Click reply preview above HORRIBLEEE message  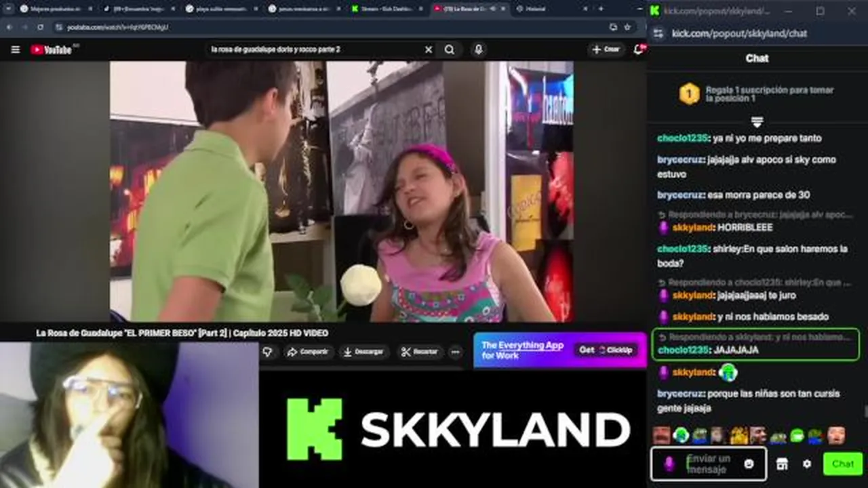click(755, 214)
